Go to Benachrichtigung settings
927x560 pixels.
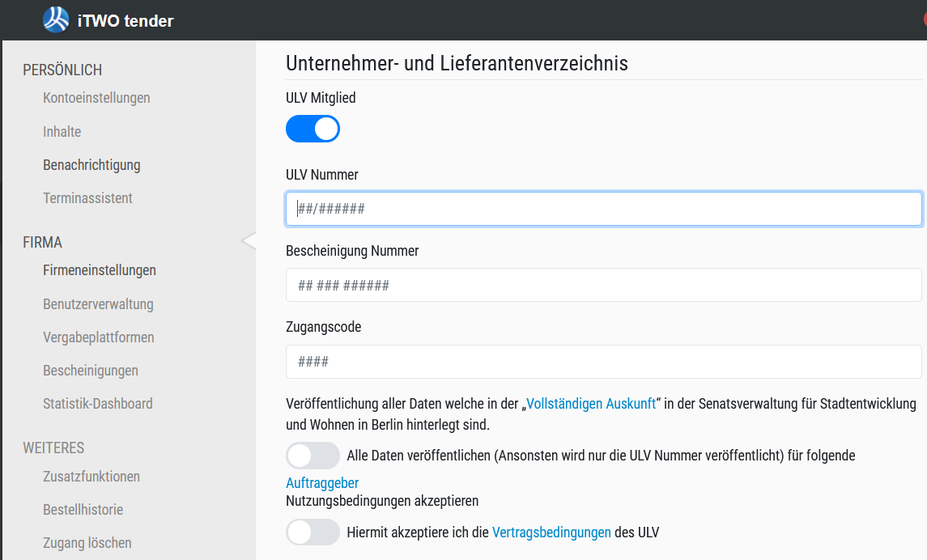click(91, 165)
